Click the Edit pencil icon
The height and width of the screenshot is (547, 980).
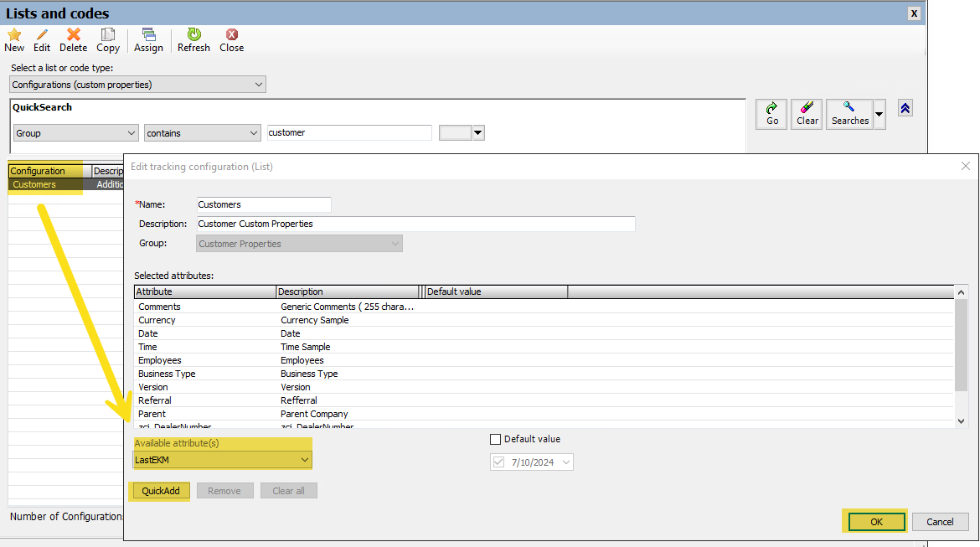pyautogui.click(x=42, y=34)
